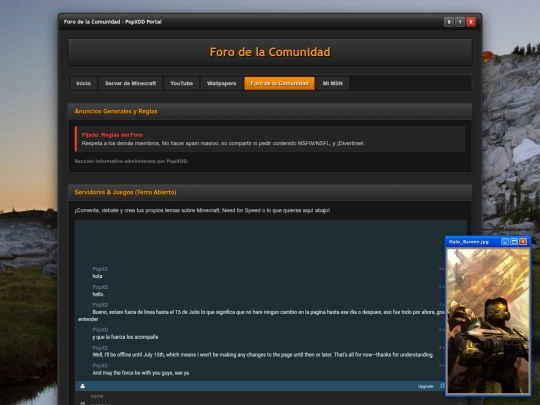Open the Mi MSN tab

pos(333,83)
